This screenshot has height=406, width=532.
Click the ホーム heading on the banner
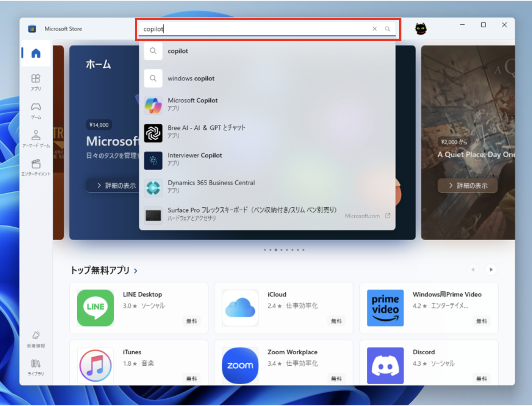pos(98,65)
